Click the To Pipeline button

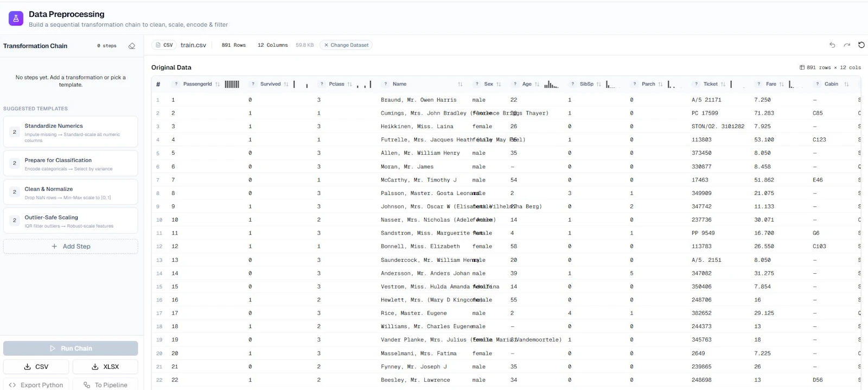pos(105,385)
